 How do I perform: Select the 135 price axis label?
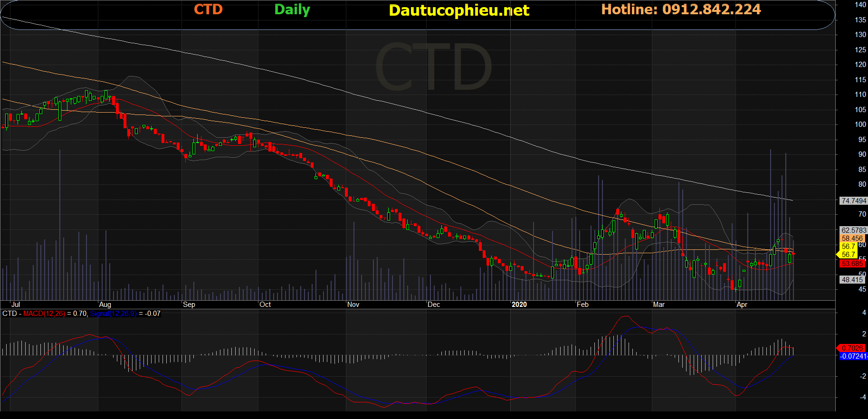pyautogui.click(x=860, y=20)
